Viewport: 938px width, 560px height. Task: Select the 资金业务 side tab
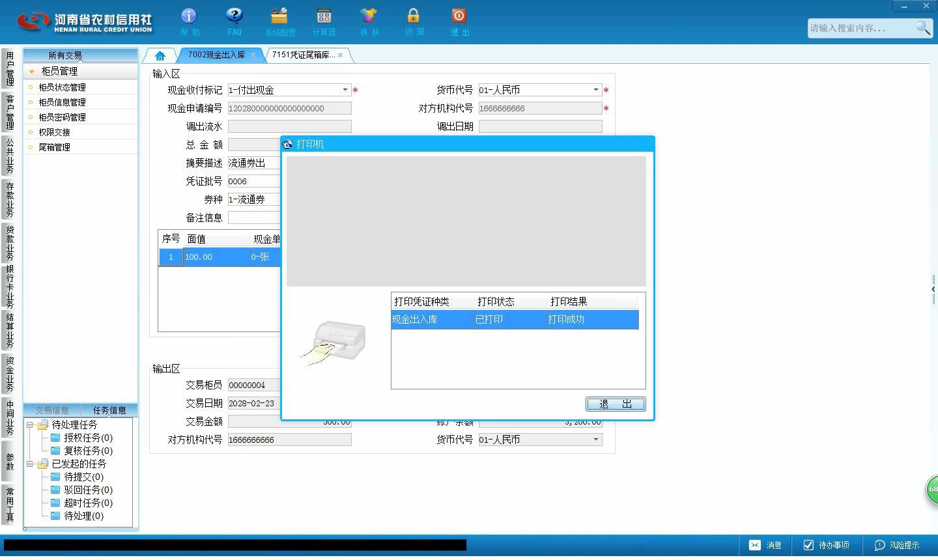click(x=9, y=374)
